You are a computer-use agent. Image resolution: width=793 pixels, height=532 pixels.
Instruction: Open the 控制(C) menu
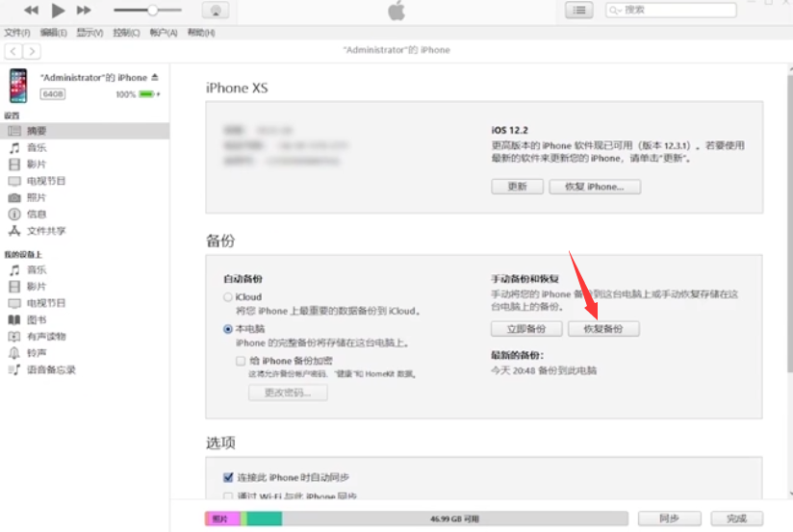click(x=126, y=33)
